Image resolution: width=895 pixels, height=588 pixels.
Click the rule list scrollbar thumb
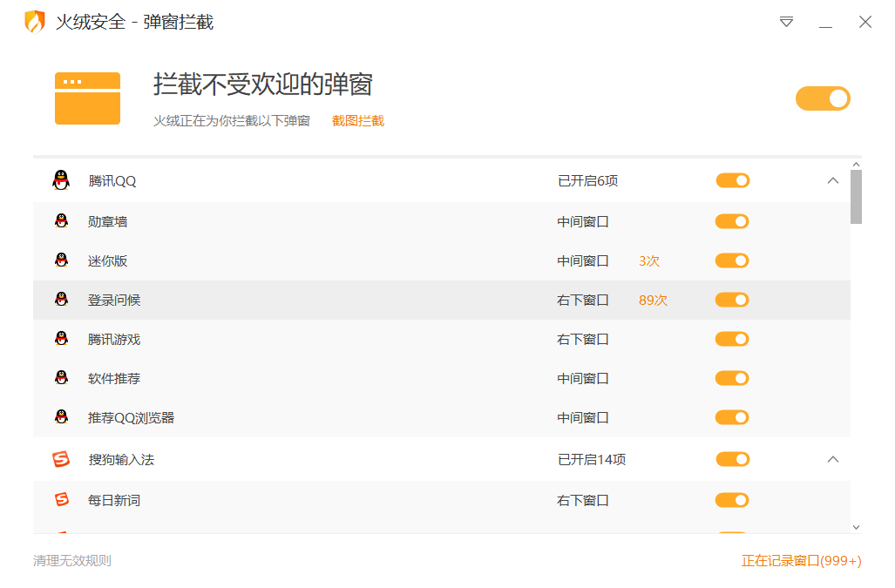coord(856,197)
